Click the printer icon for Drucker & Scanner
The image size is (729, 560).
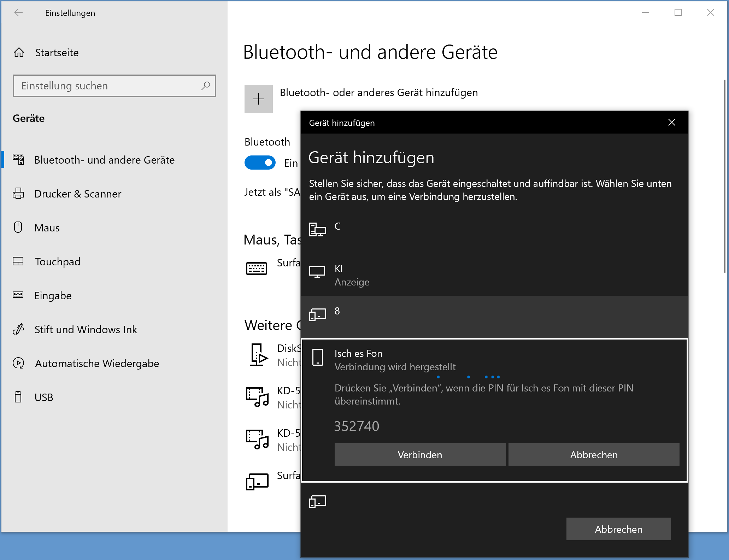pos(18,194)
